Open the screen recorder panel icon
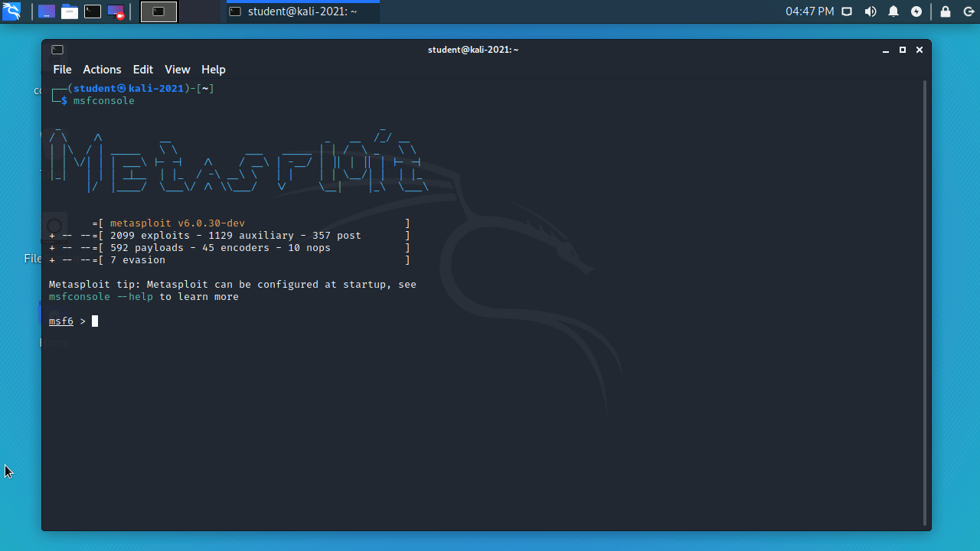The image size is (980, 551). (116, 11)
